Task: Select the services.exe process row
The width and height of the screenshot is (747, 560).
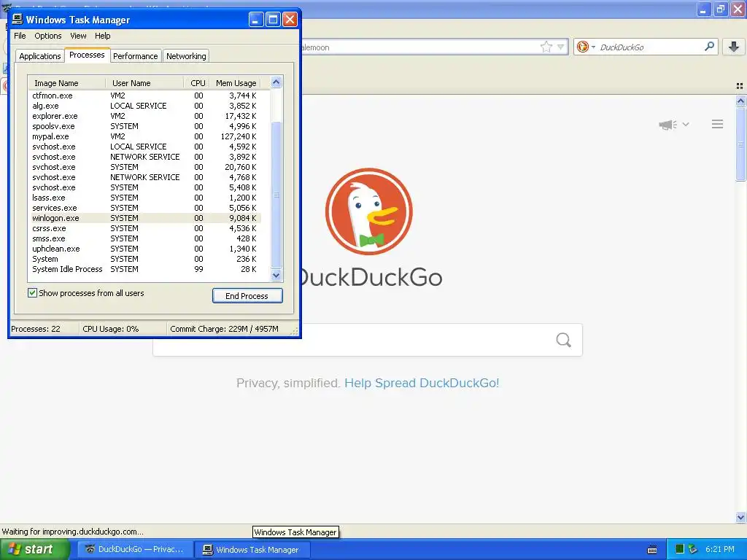Action: [x=145, y=208]
